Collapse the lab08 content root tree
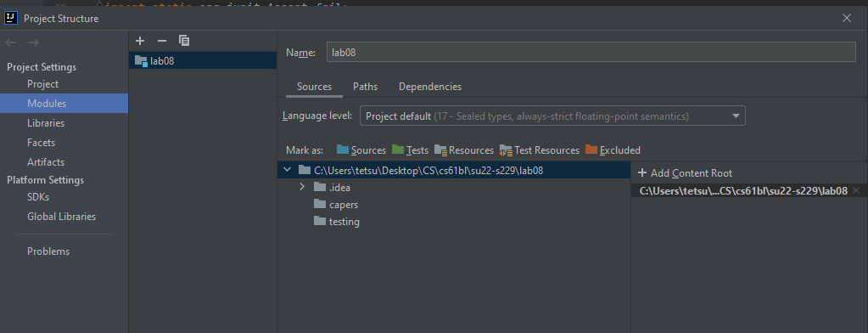Image resolution: width=868 pixels, height=333 pixels. coord(287,170)
